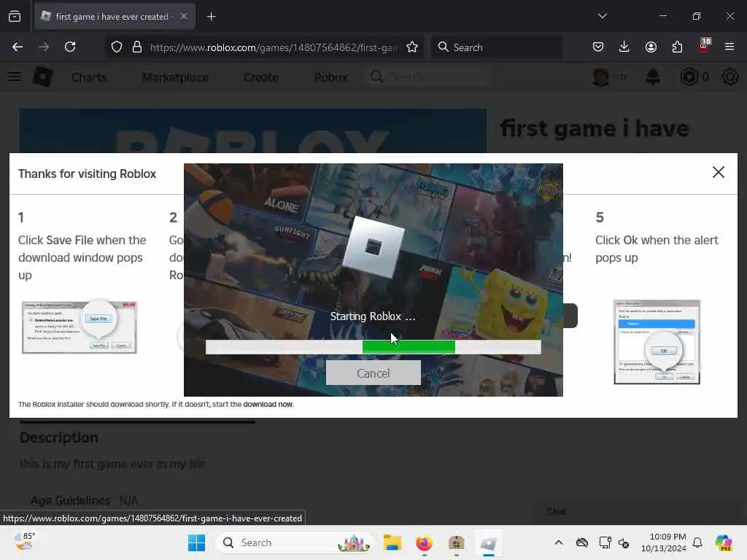The image size is (747, 560).
Task: Open Windows Start menu
Action: [x=196, y=542]
